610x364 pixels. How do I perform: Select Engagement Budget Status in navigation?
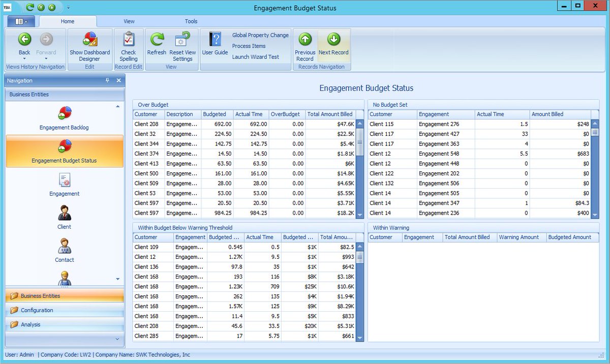coord(64,151)
